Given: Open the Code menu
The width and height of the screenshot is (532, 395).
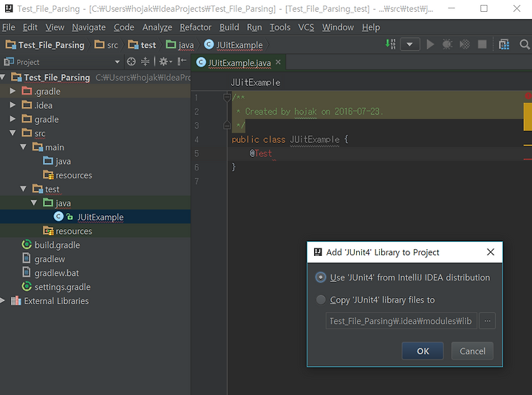Looking at the screenshot, I should click(x=124, y=27).
